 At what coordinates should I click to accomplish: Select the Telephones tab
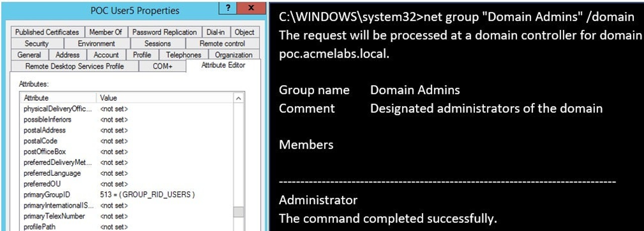(184, 55)
